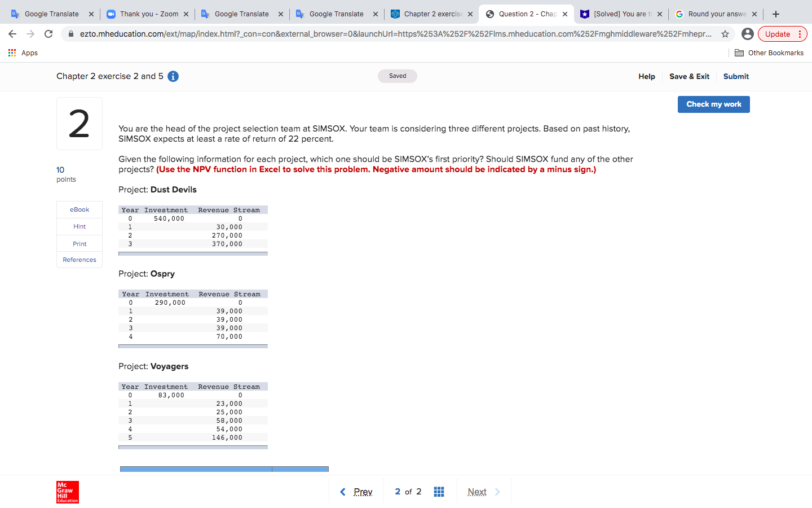Switch to the [Solved] You are tab

pos(623,14)
